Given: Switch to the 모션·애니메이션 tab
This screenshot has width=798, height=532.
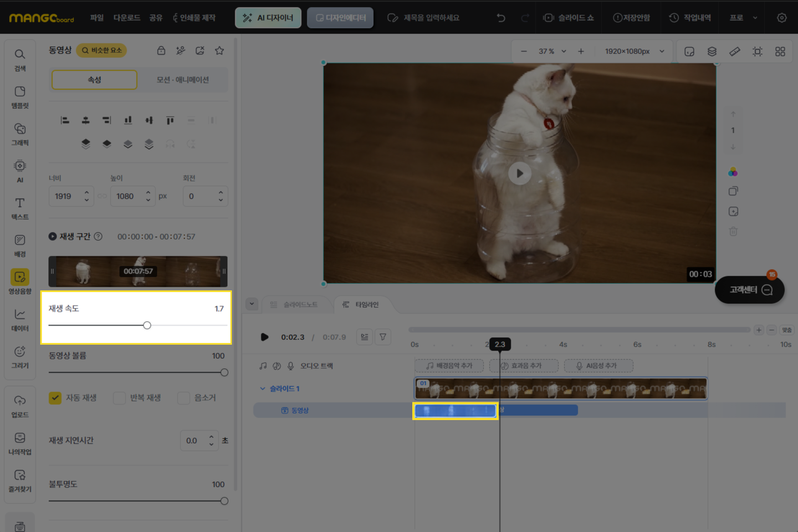Looking at the screenshot, I should [182, 80].
